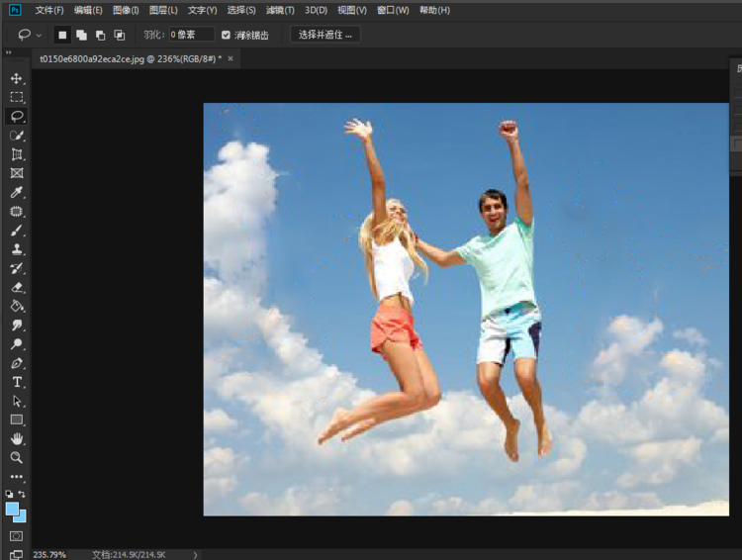Toggle the anti-alias (消除锯齿) checkbox
Screen dimensions: 742x560
click(227, 35)
